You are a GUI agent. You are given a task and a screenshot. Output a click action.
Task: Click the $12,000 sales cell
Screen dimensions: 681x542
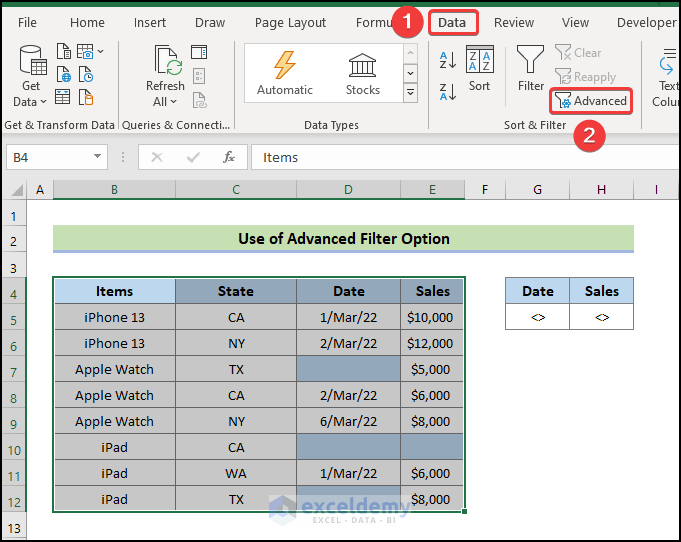tap(432, 343)
